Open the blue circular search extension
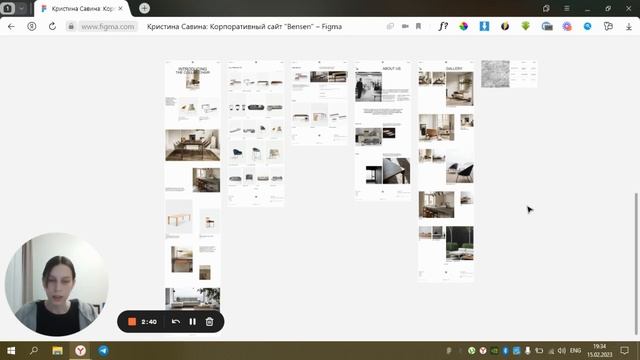Image resolution: width=640 pixels, height=360 pixels. click(587, 27)
